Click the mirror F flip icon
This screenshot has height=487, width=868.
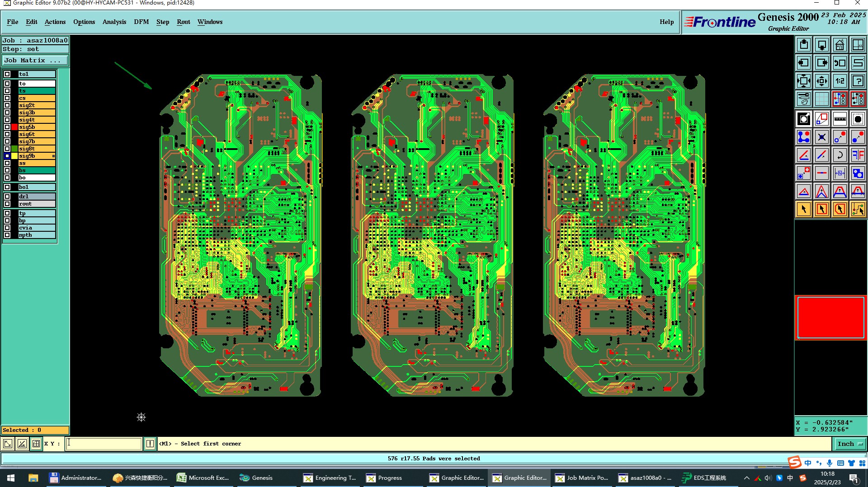pos(858,155)
